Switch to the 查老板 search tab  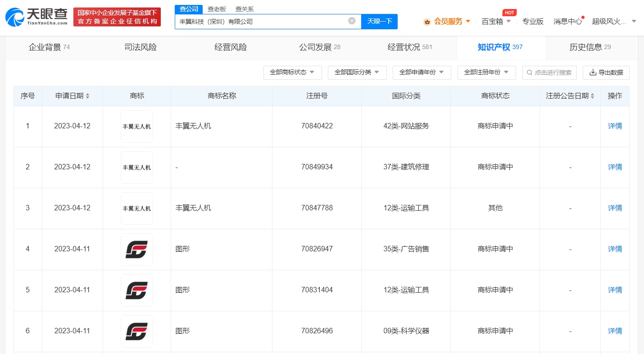[217, 9]
